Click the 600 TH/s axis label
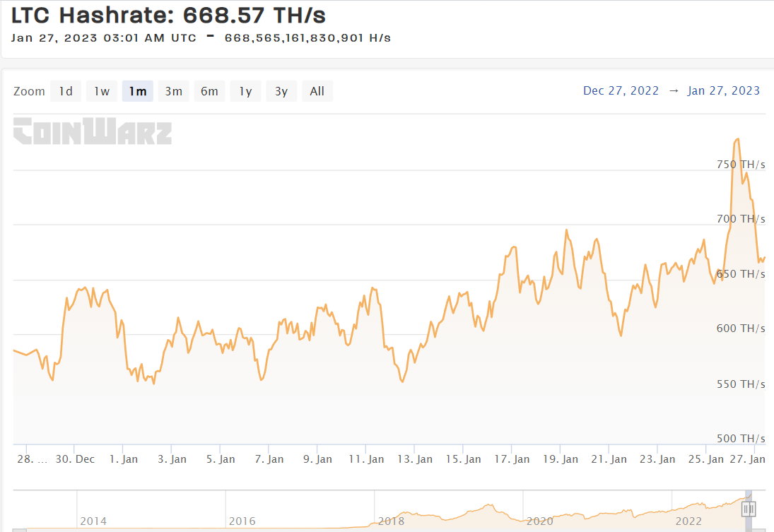 [x=741, y=329]
